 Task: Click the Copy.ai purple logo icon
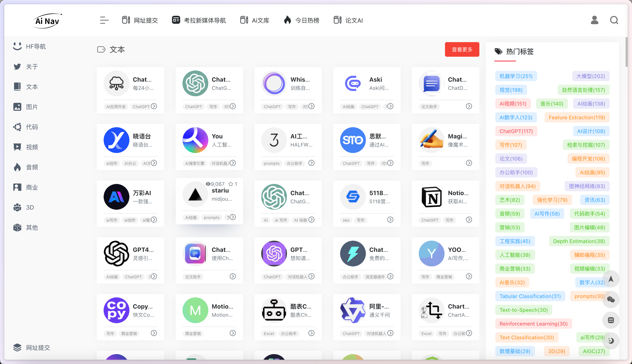[x=116, y=310]
